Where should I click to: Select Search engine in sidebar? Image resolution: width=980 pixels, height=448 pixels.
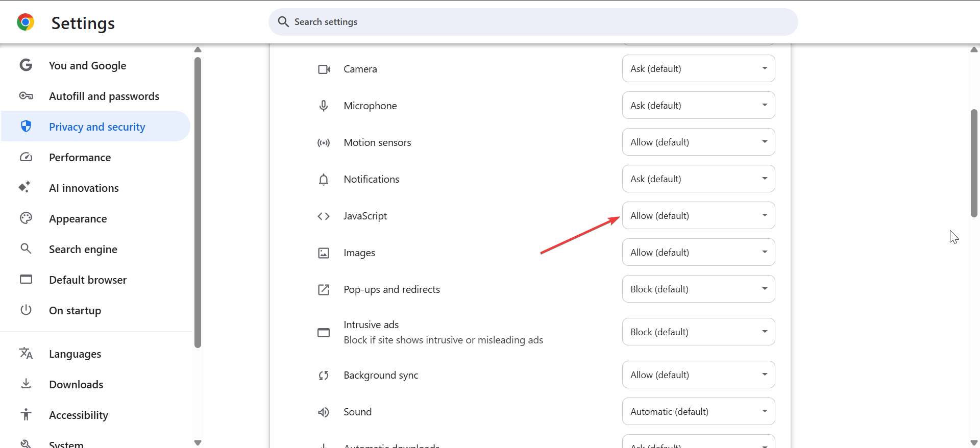(83, 250)
